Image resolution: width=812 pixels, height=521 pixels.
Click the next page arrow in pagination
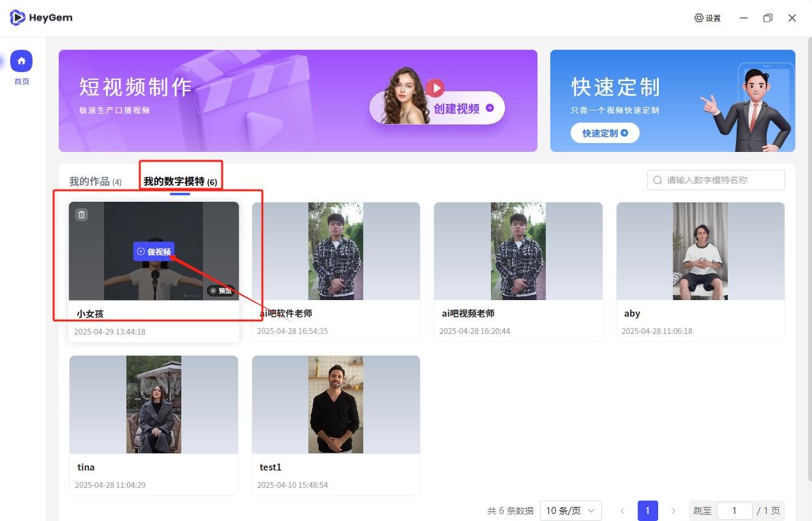pos(673,511)
